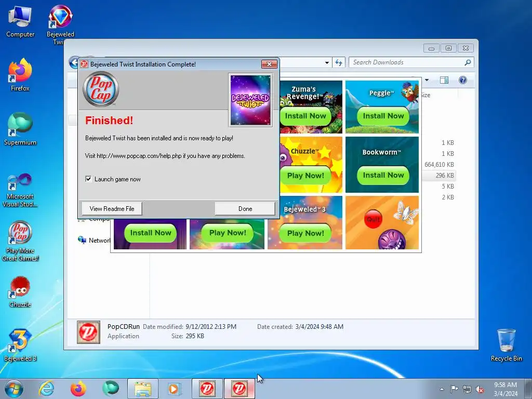532x399 pixels.
Task: Open the Windows Start menu
Action: click(x=14, y=389)
